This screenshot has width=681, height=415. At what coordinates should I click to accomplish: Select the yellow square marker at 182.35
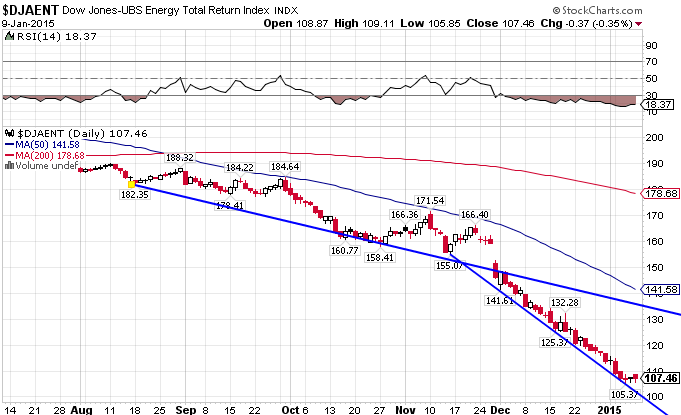tap(132, 184)
